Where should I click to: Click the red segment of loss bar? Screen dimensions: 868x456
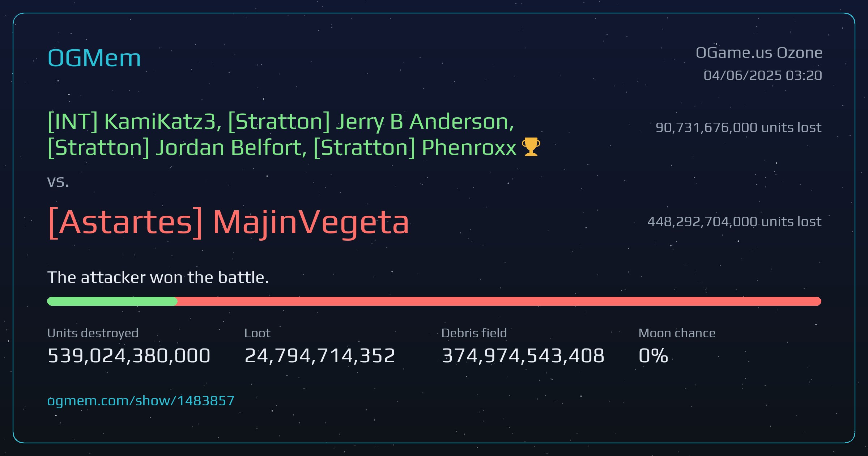click(x=499, y=301)
